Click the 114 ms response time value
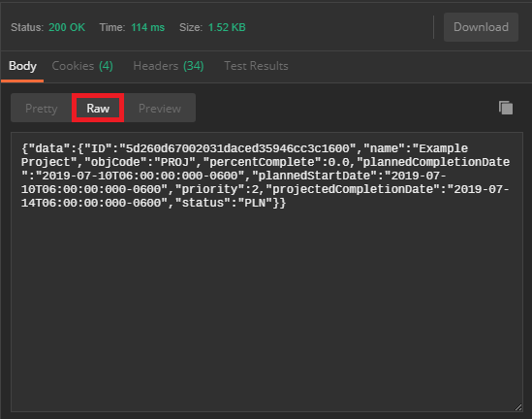Viewport: 532px width, 419px height. tap(148, 27)
